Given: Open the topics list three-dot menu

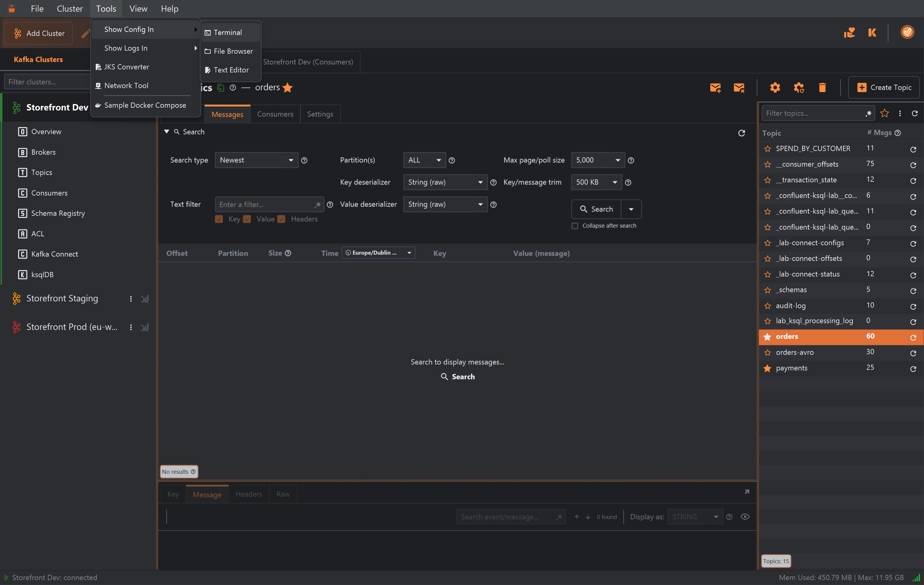Looking at the screenshot, I should [900, 113].
